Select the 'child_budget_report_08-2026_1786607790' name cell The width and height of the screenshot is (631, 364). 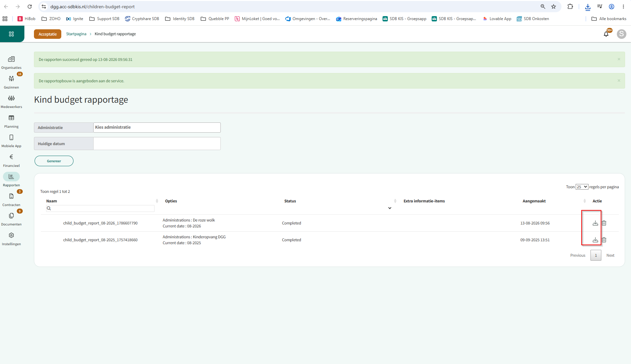(x=100, y=223)
